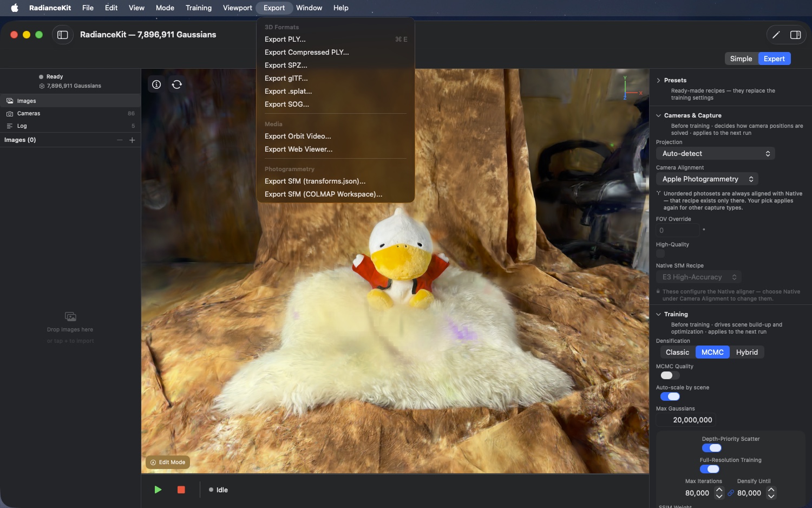Choose Export Web Viewer... menu item

pos(336,149)
